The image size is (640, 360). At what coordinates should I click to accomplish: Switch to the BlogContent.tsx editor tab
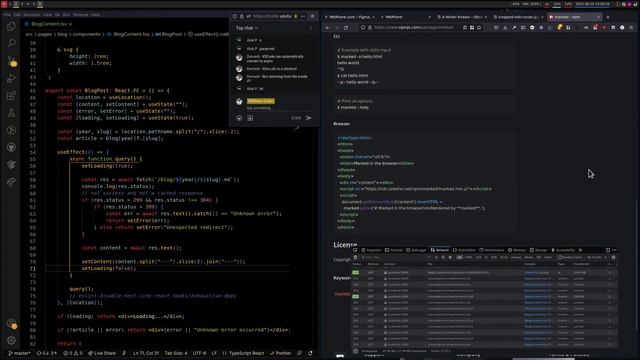(x=49, y=24)
